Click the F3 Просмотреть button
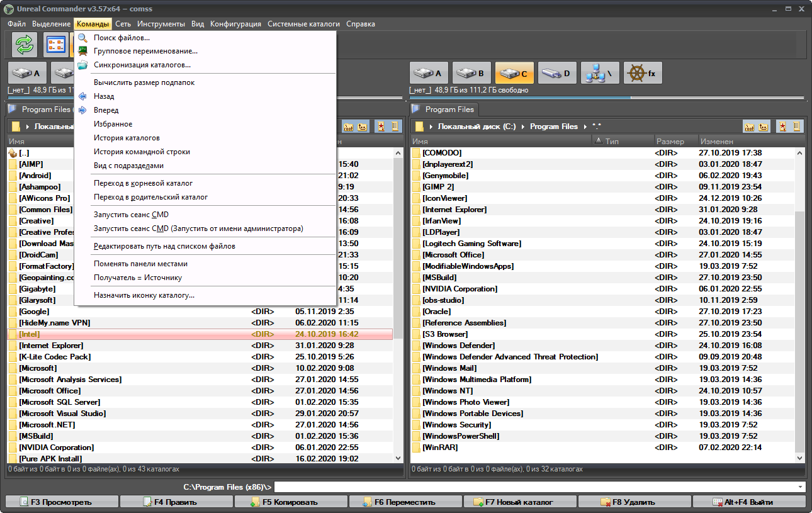 62,502
